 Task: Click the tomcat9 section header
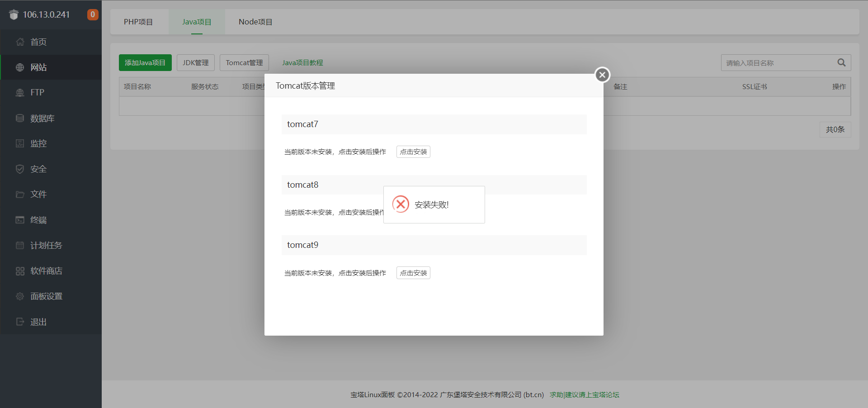pyautogui.click(x=434, y=245)
